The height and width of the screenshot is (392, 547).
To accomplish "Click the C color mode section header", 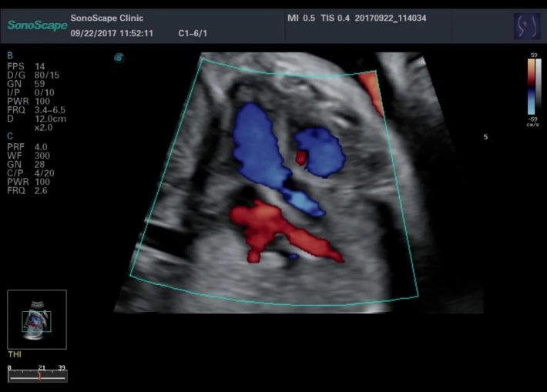I will (9, 136).
